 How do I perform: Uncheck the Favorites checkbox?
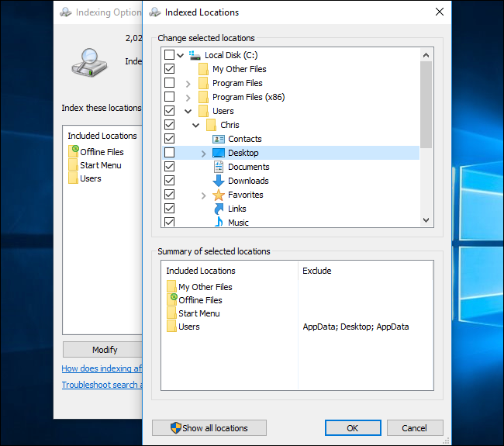pos(169,195)
